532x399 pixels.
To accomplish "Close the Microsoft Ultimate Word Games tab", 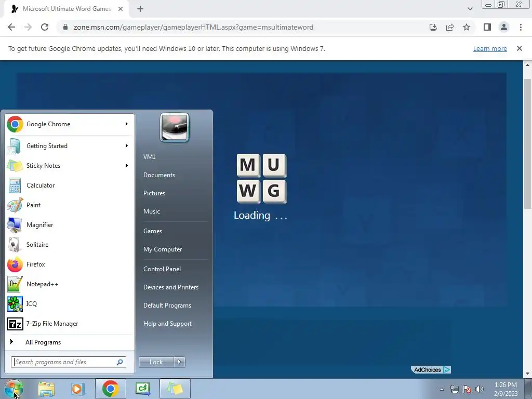I will (x=121, y=9).
